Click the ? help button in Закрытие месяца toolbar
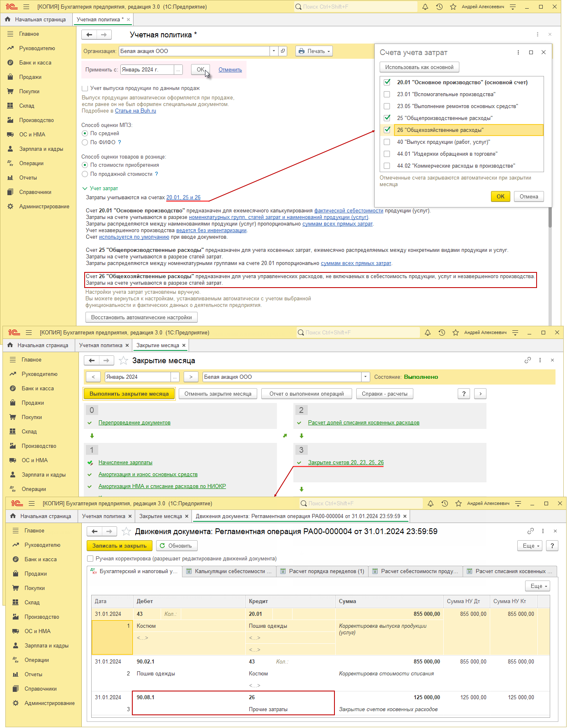567x728 pixels. [x=464, y=394]
